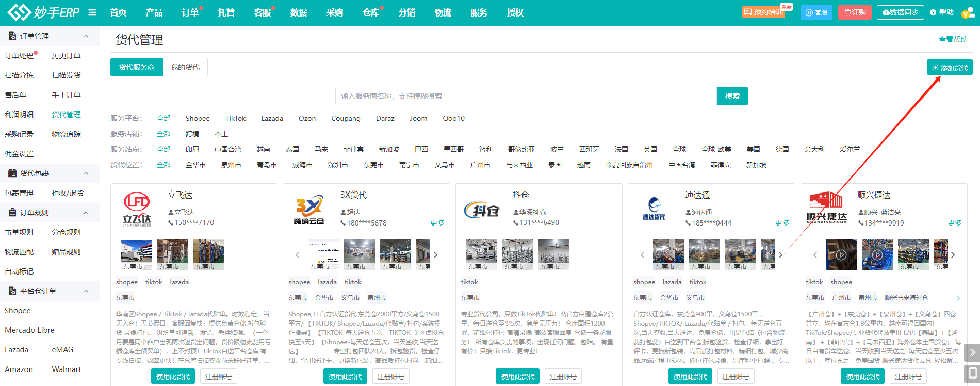Click 使用此货代 for 立飞达
This screenshot has height=386, width=980.
pos(173,377)
